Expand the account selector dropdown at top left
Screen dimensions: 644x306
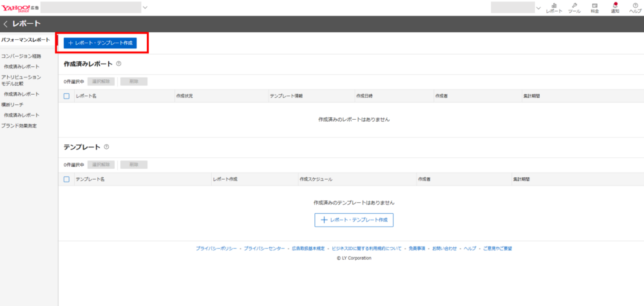pos(145,8)
